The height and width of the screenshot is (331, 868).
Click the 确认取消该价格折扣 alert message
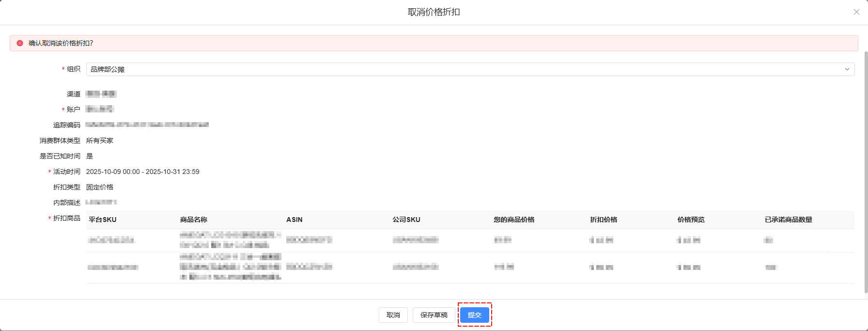pos(61,43)
